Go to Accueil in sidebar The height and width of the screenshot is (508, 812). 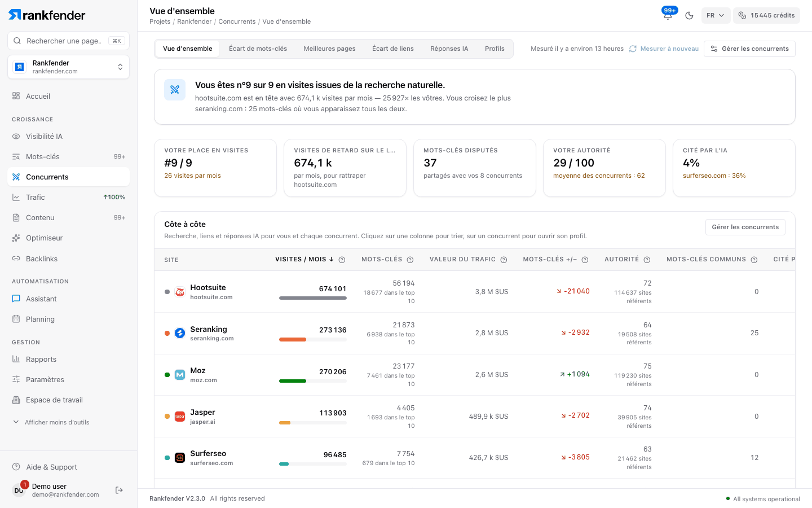(68, 96)
